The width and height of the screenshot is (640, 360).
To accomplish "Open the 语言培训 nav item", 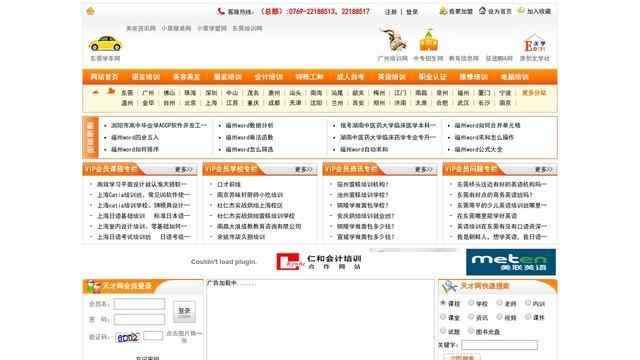I will coord(146,77).
